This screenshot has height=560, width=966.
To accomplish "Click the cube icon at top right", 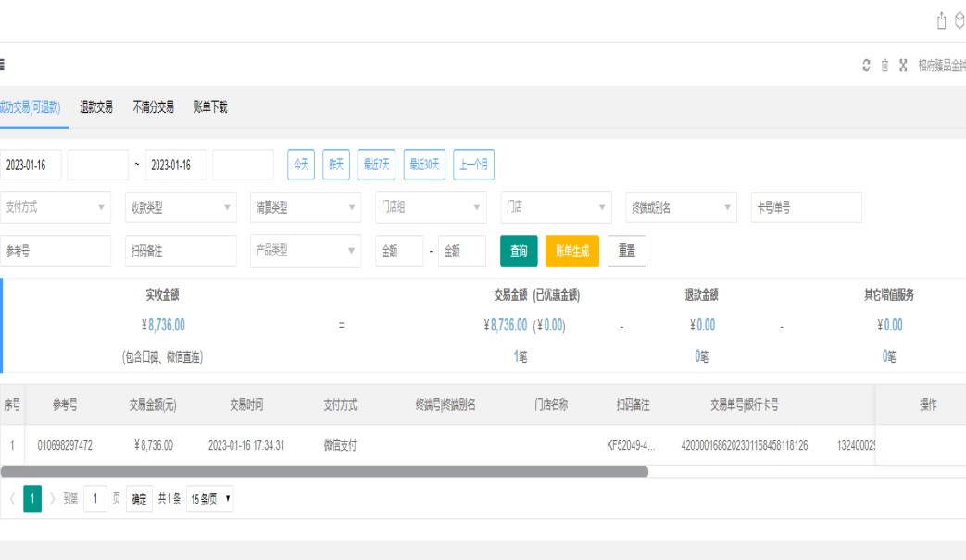I will click(x=960, y=20).
